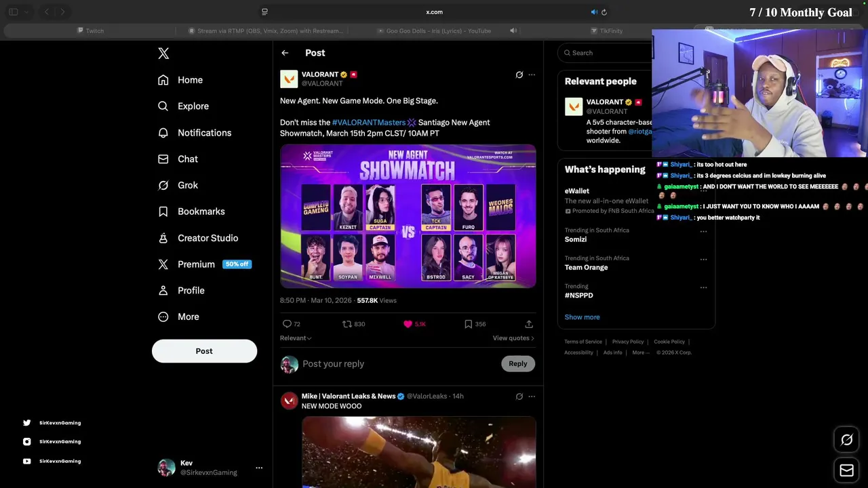Viewport: 868px width, 488px height.
Task: Click Show more under What's happening
Action: (582, 317)
